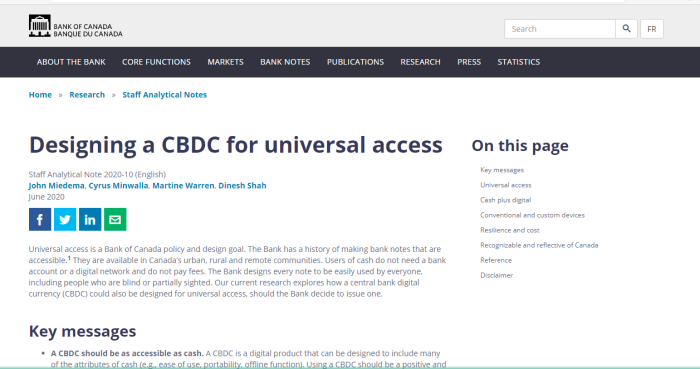Jump to Cash plus digital section

(x=505, y=200)
